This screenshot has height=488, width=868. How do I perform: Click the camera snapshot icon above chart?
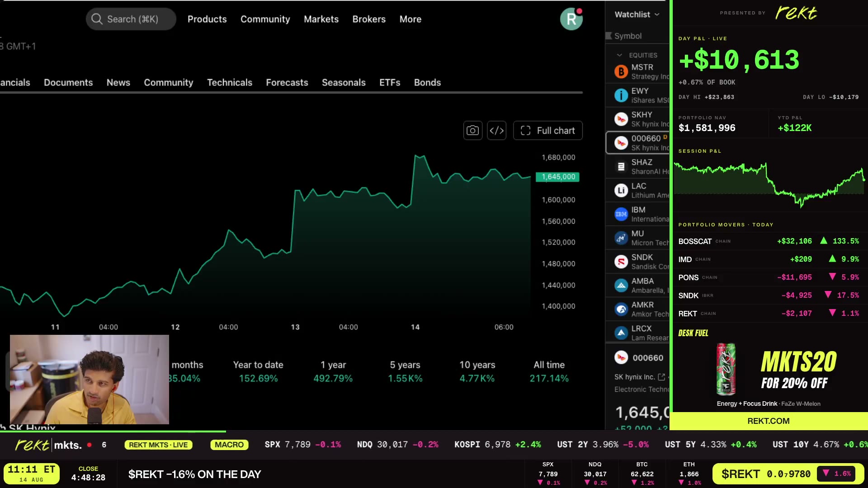472,131
